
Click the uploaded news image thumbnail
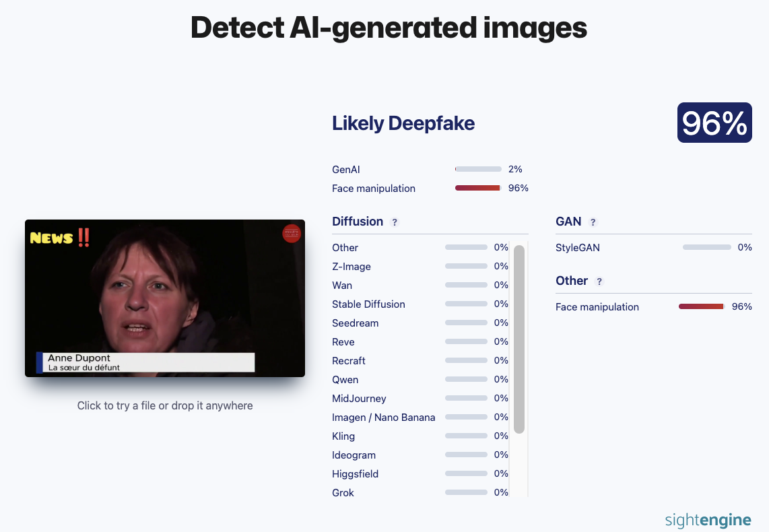click(x=165, y=298)
